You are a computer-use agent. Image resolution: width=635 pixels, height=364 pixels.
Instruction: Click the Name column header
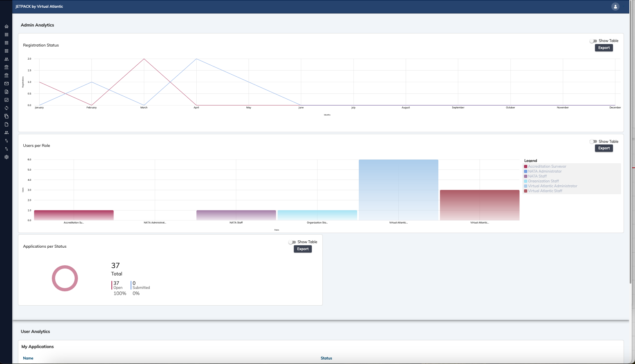(x=28, y=358)
